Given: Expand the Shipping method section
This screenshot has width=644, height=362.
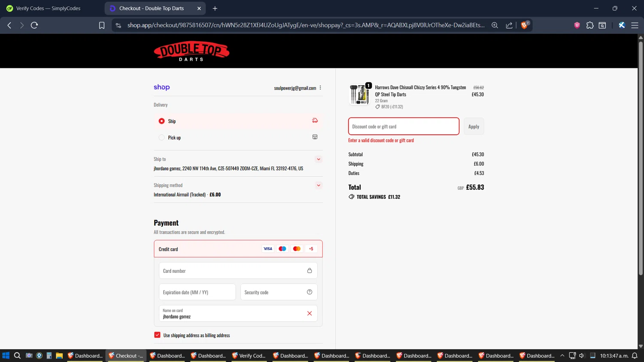Looking at the screenshot, I should pyautogui.click(x=319, y=185).
